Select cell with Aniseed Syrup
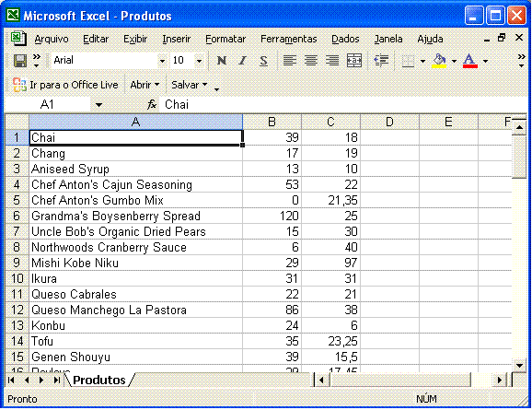This screenshot has width=532, height=410. click(135, 169)
